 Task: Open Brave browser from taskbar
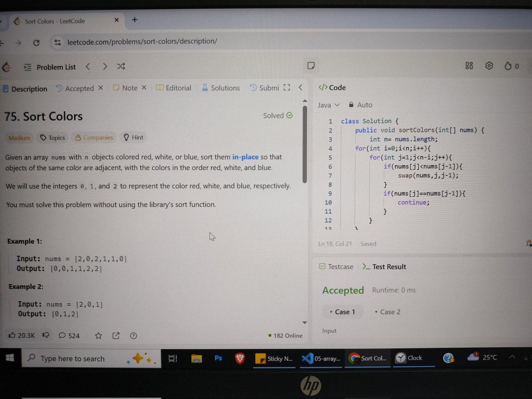[x=239, y=358]
